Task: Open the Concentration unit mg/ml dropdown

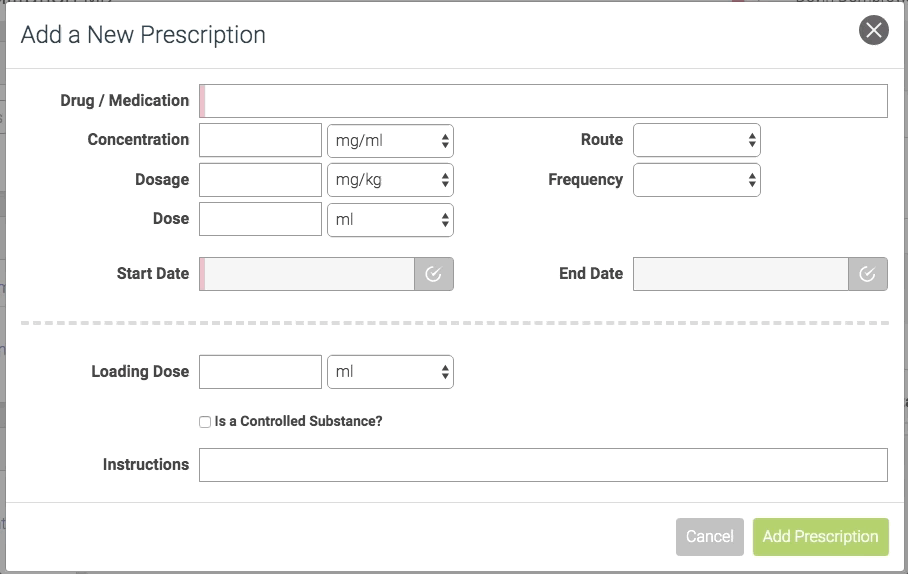Action: (x=390, y=141)
